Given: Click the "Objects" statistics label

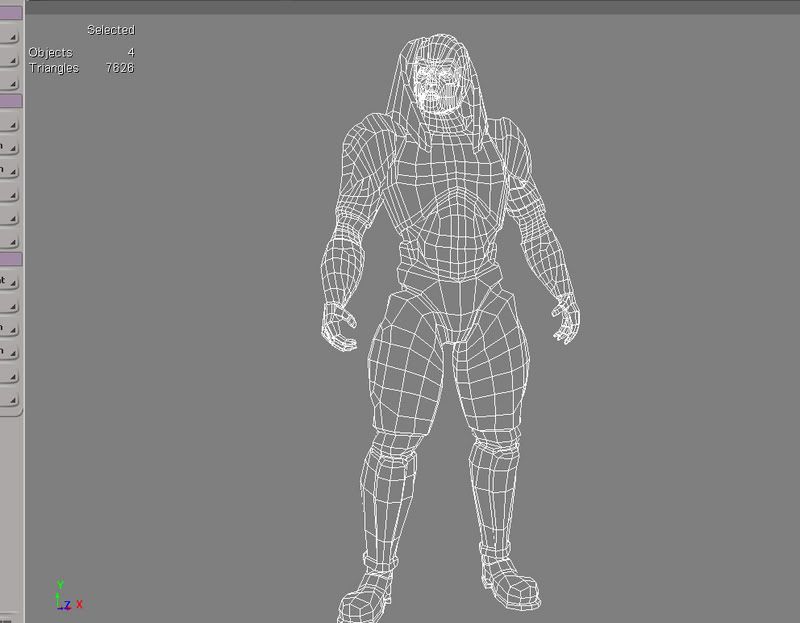Looking at the screenshot, I should [51, 53].
